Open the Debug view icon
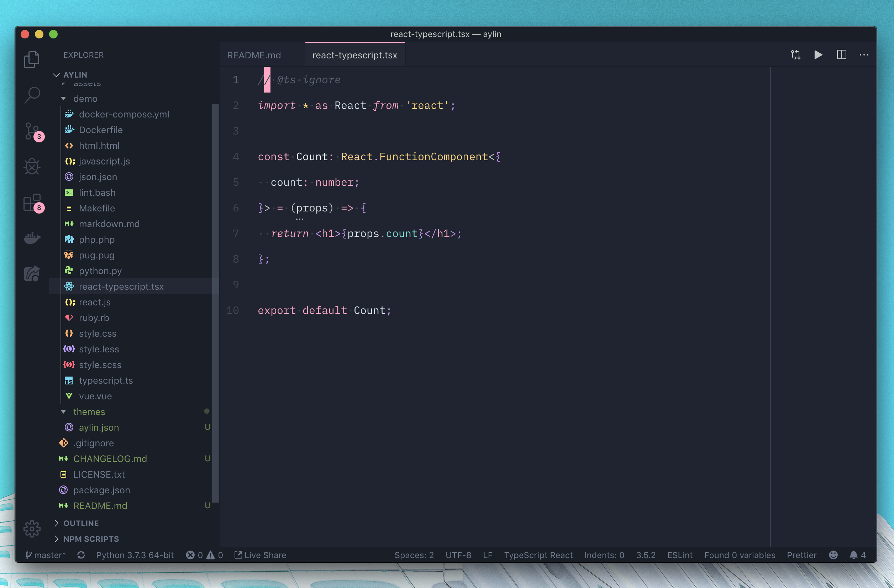 [32, 167]
